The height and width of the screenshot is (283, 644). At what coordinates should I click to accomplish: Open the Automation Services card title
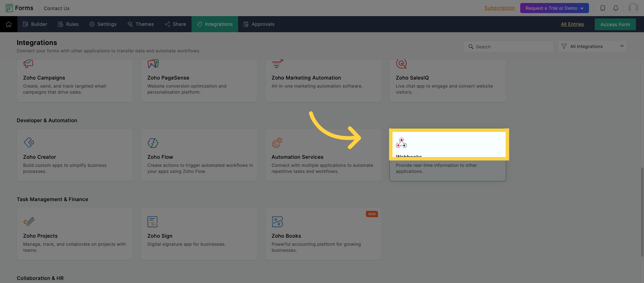[x=298, y=157]
